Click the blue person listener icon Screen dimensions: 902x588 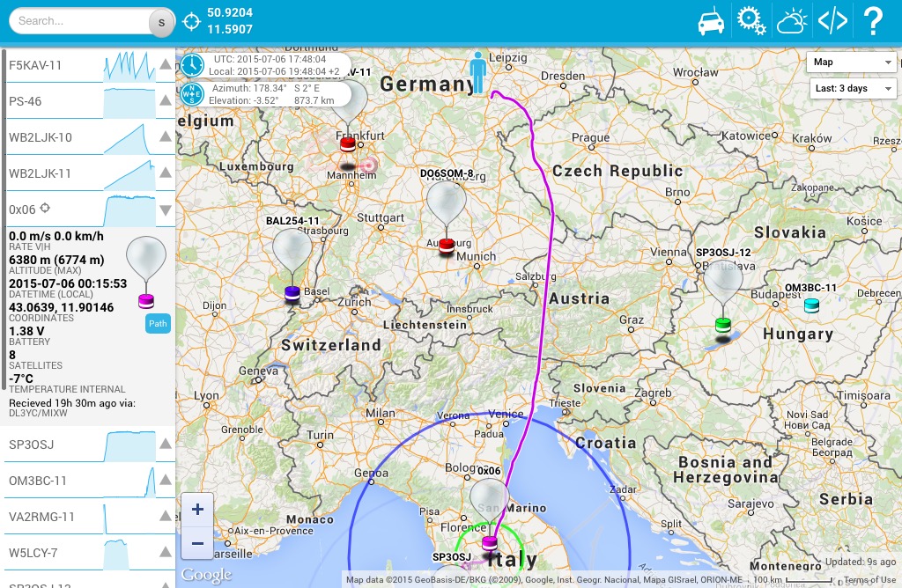pyautogui.click(x=478, y=72)
